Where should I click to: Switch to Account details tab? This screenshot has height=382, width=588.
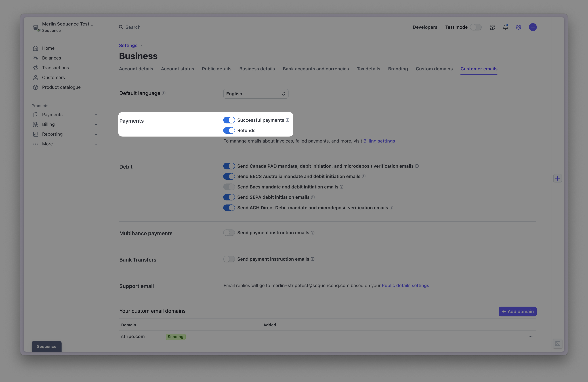click(x=136, y=69)
